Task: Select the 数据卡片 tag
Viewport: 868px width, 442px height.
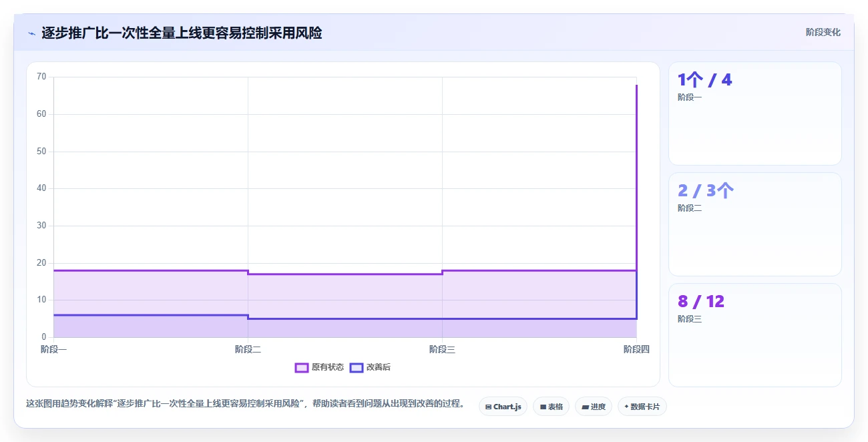Action: (x=642, y=406)
